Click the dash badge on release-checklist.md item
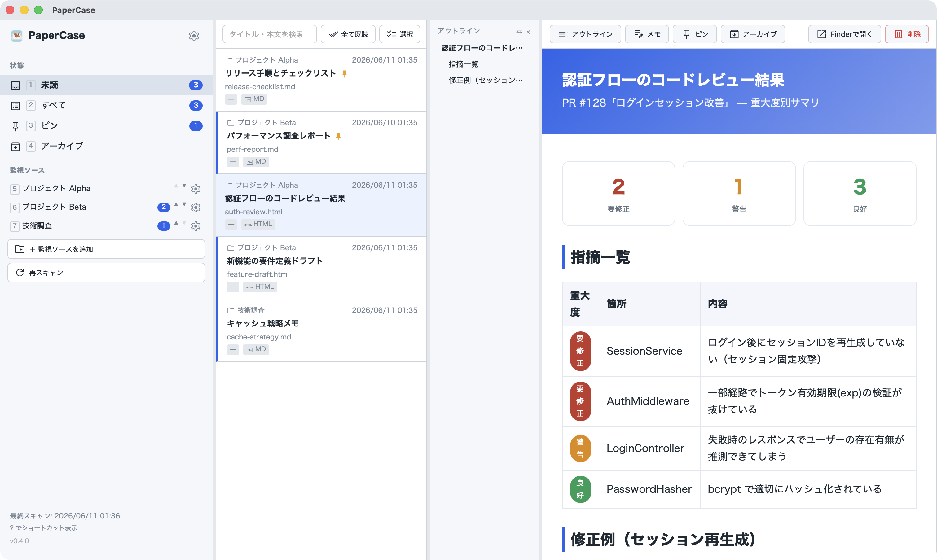The height and width of the screenshot is (560, 937). (x=231, y=99)
